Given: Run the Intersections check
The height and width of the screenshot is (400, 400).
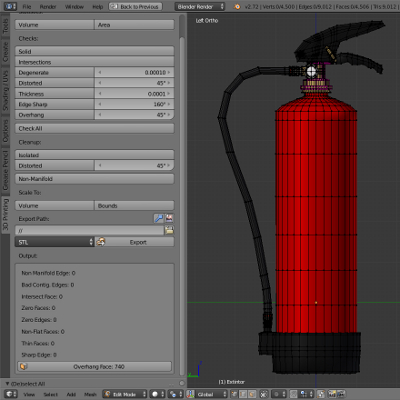Looking at the screenshot, I should click(x=94, y=62).
